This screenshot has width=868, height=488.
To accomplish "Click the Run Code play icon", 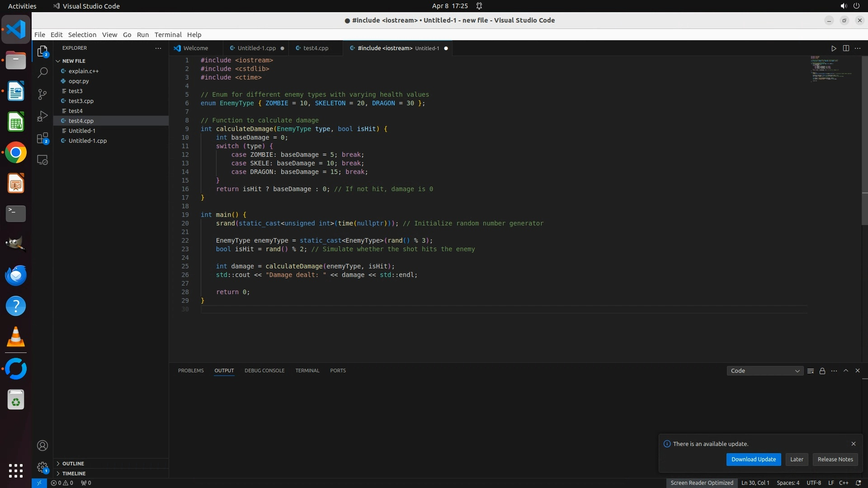I will (x=834, y=48).
